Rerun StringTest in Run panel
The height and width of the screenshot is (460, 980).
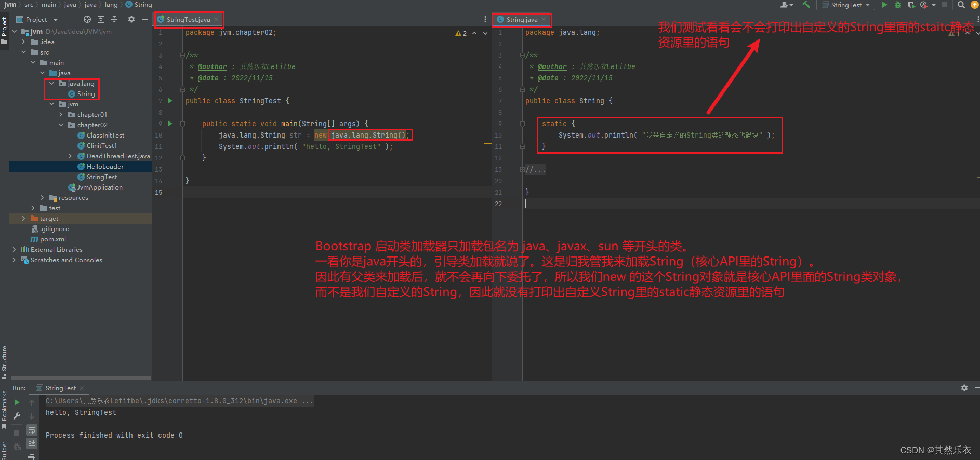click(17, 402)
